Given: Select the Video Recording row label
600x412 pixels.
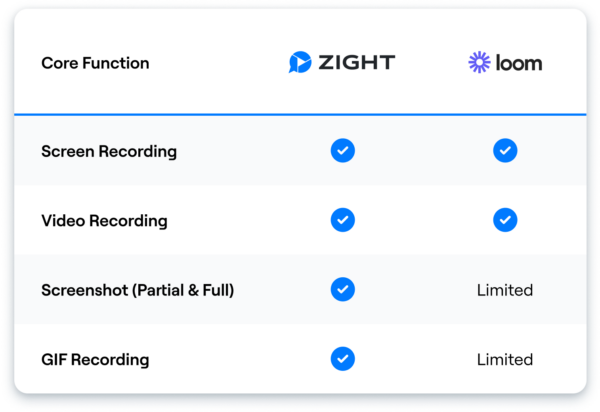Looking at the screenshot, I should click(104, 220).
